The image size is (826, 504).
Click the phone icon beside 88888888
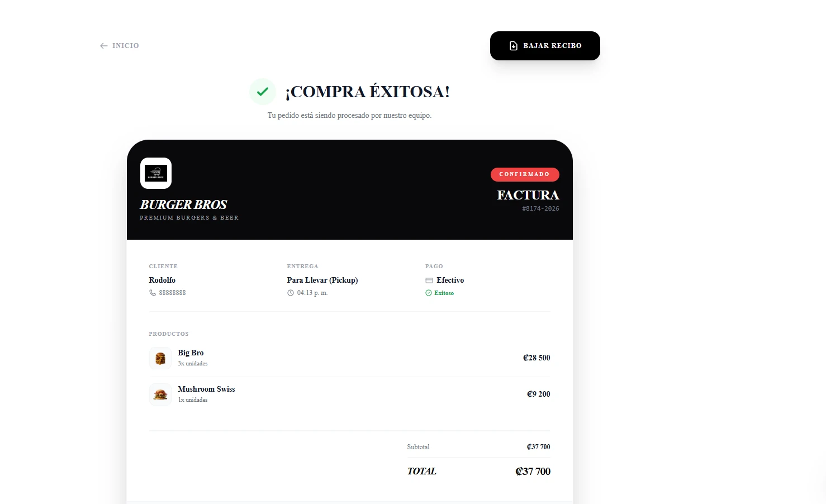[153, 293]
